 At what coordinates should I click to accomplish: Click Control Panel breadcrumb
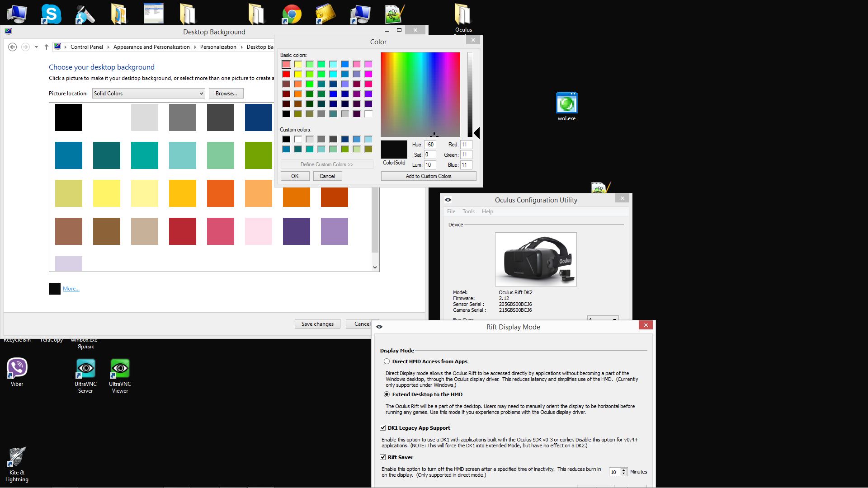point(87,47)
